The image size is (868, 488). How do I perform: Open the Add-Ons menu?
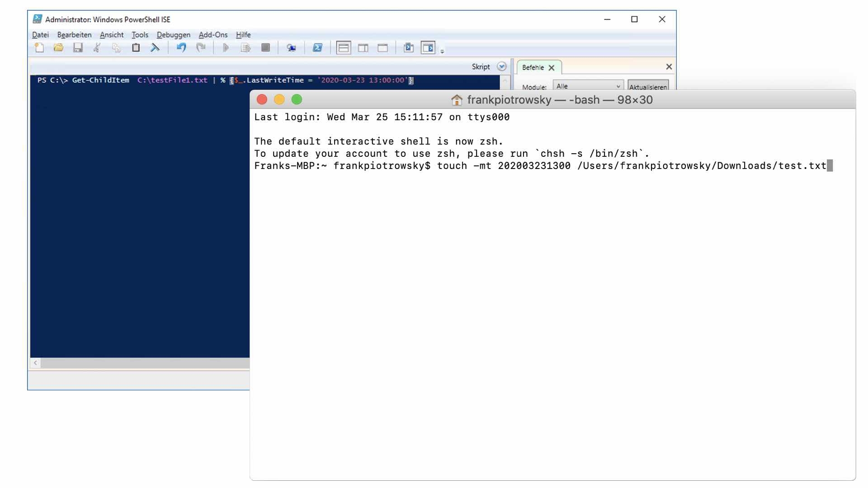coord(213,35)
